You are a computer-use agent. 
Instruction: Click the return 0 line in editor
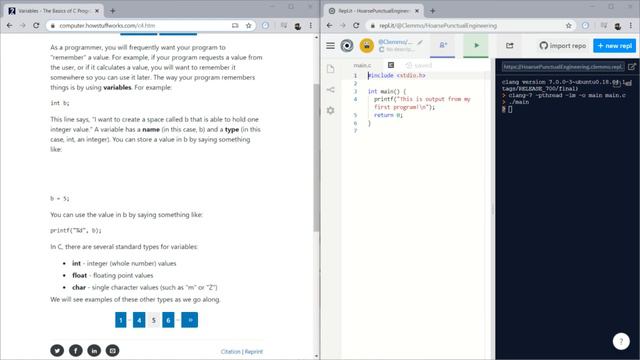[x=388, y=115]
